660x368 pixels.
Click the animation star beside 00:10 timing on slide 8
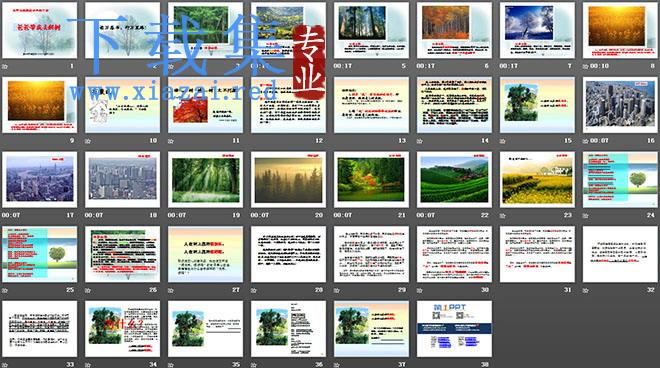click(x=585, y=67)
